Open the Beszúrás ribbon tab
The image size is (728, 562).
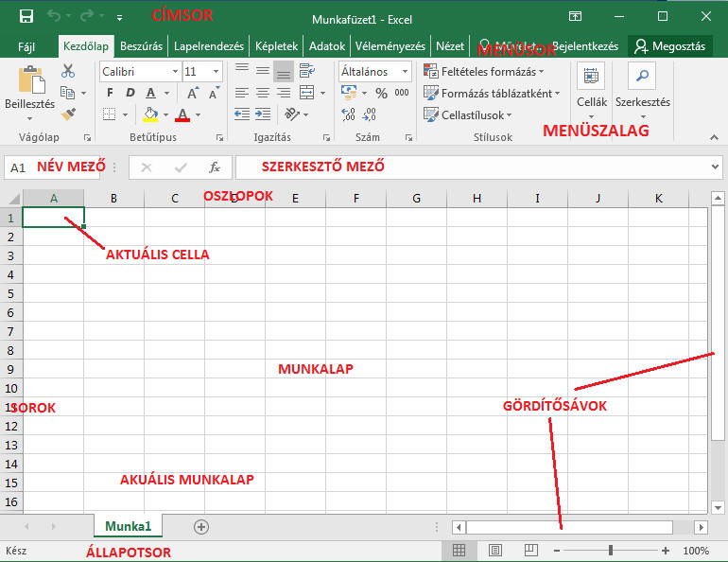[141, 45]
